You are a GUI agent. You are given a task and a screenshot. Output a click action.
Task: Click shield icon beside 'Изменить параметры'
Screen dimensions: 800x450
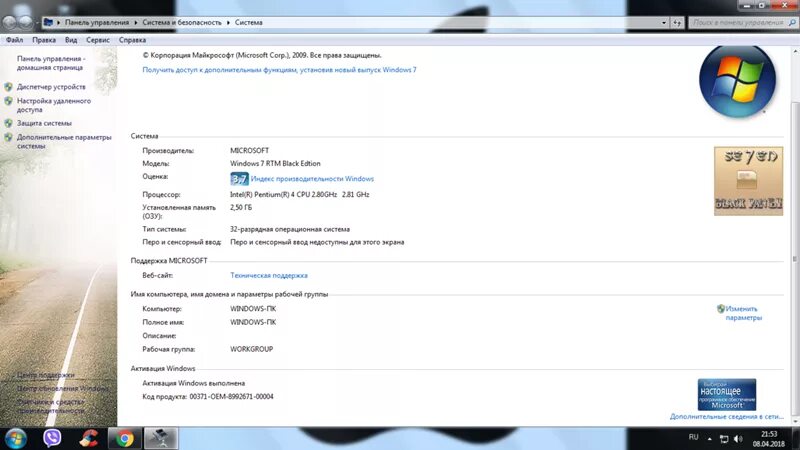point(720,309)
